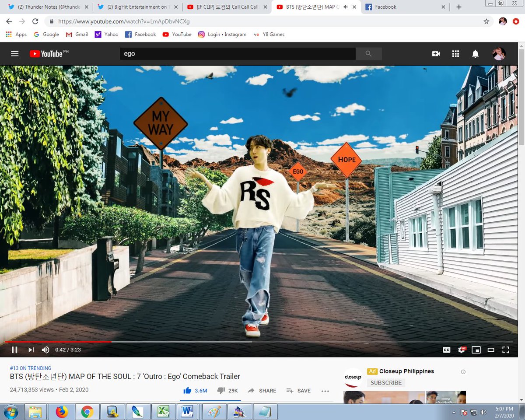
Task: Open player settings gear
Action: tap(462, 350)
